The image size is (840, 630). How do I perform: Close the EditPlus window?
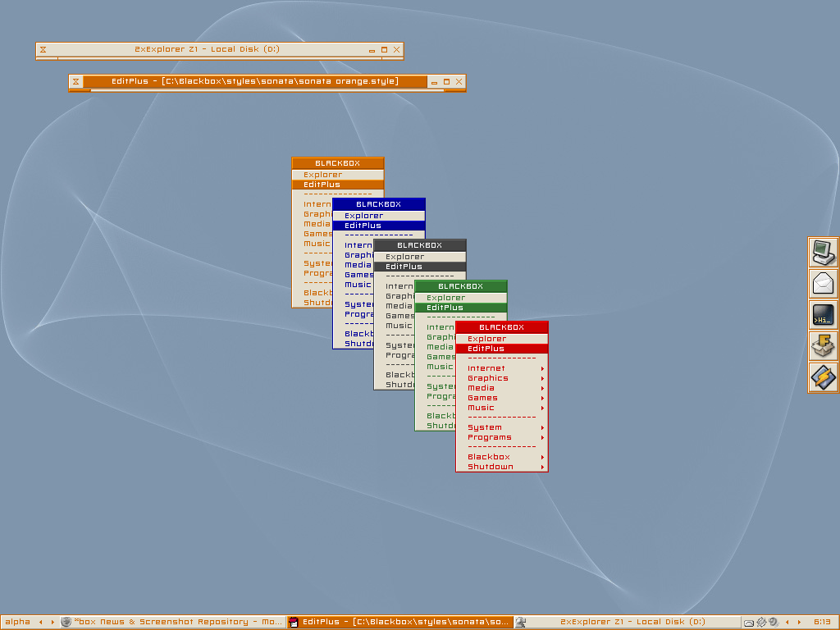click(x=459, y=82)
